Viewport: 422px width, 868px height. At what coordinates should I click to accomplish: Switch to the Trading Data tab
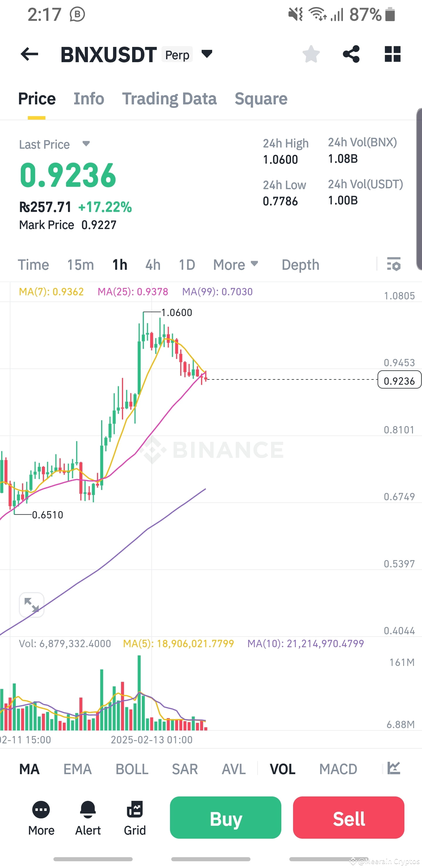coord(170,99)
